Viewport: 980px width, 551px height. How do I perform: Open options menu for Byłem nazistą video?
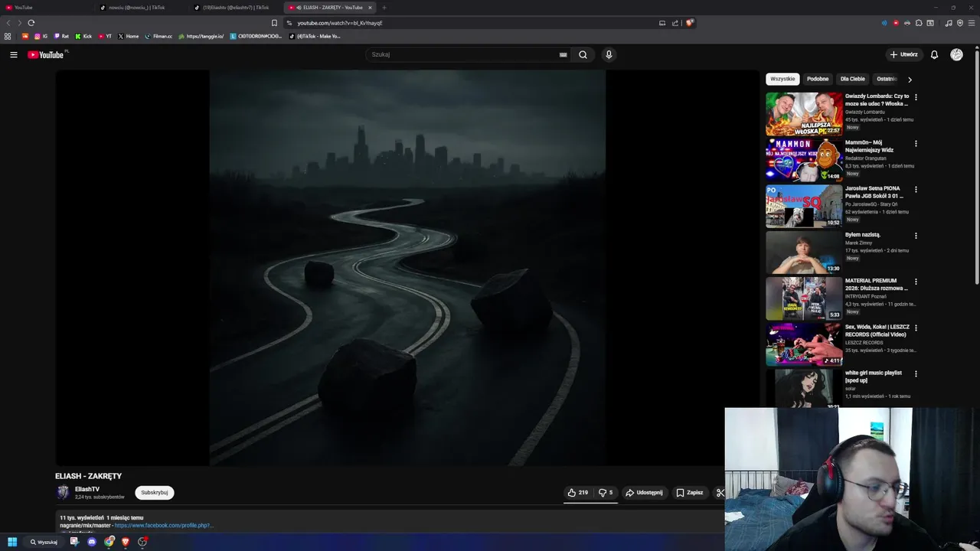[x=916, y=236]
